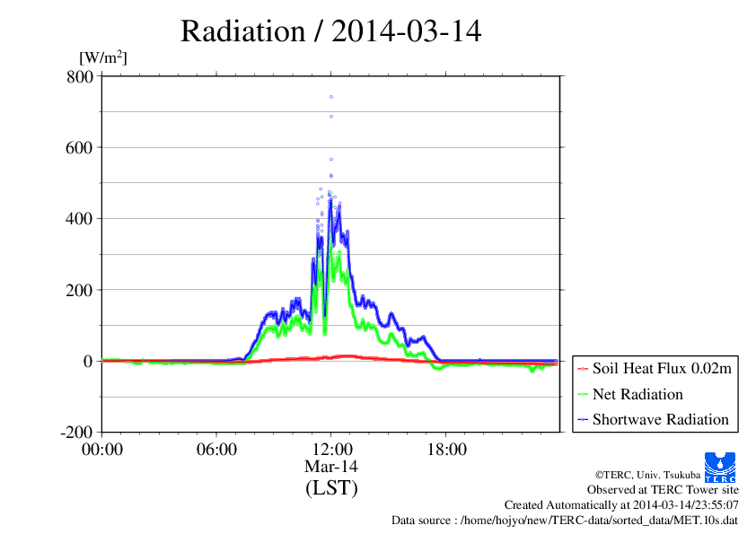
Task: Click the red Soil Heat Flux legend marker
Action: tap(583, 369)
